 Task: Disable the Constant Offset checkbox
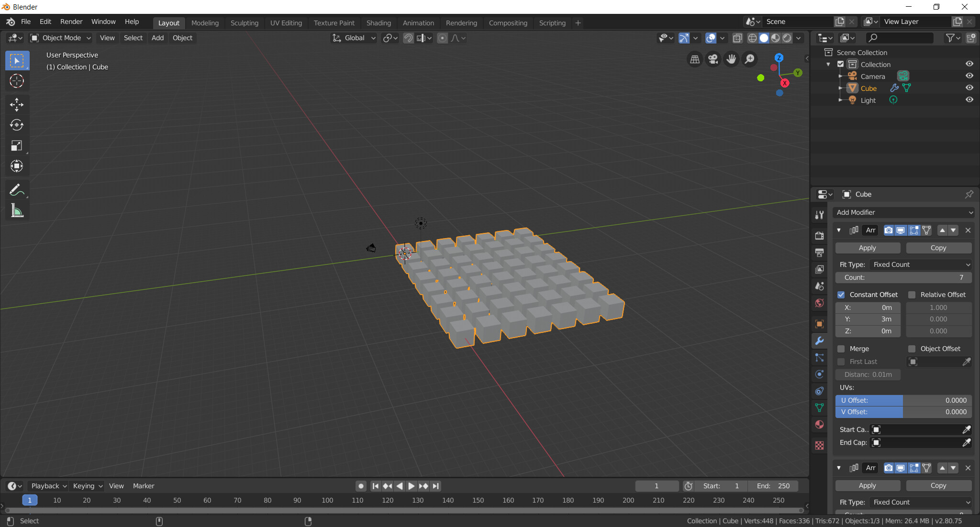coord(841,295)
